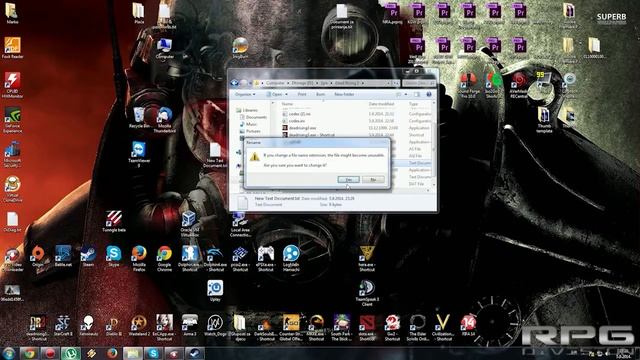Open Counter-Strike Global Offensive shortcut

(291, 327)
